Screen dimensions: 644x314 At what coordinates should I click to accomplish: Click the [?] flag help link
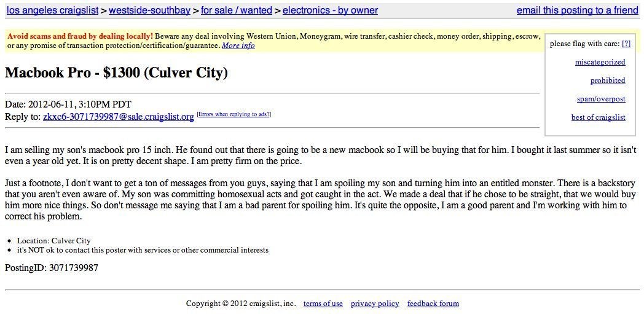click(626, 44)
